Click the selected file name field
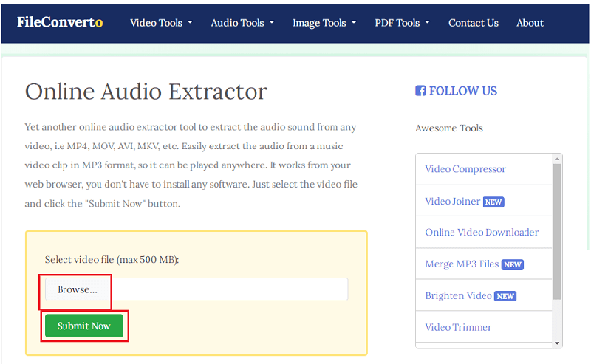 (x=229, y=289)
